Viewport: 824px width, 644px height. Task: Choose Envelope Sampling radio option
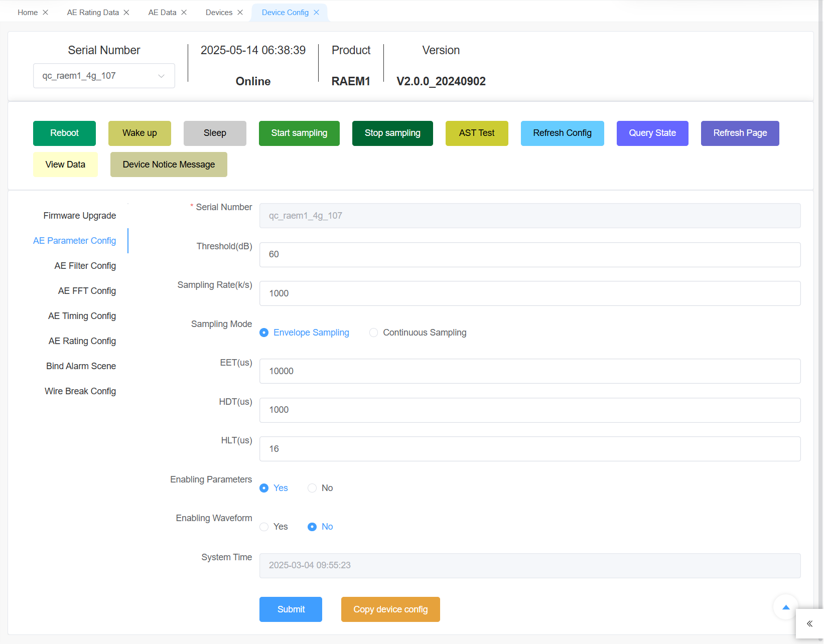(264, 333)
